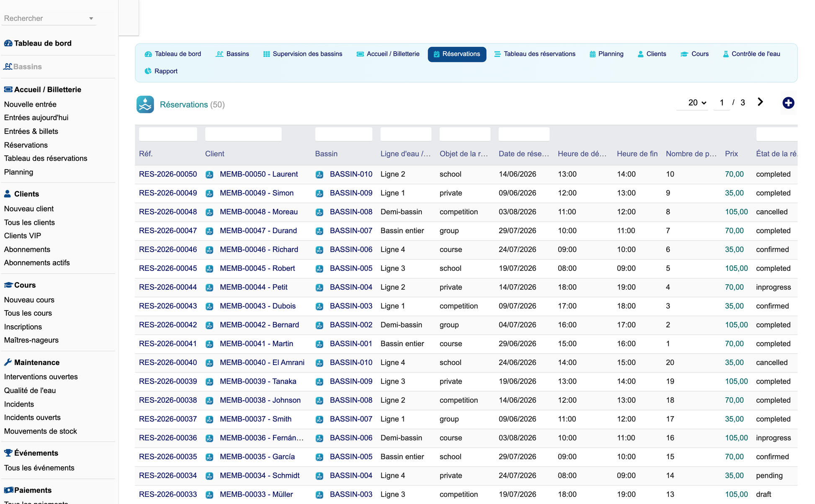This screenshot has width=815, height=504.
Task: Open reservation RES-2026-00046
Action: click(x=168, y=249)
